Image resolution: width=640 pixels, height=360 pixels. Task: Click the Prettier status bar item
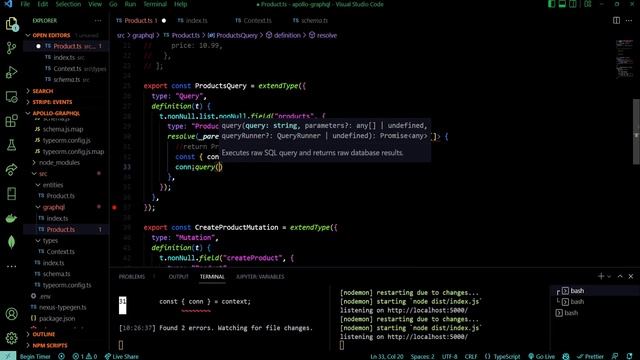pos(590,356)
